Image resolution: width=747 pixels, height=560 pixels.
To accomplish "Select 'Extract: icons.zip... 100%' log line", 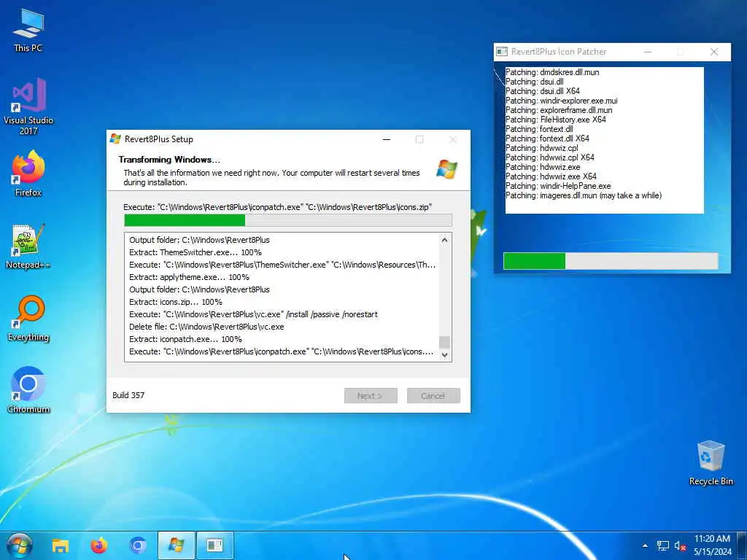I will [176, 302].
